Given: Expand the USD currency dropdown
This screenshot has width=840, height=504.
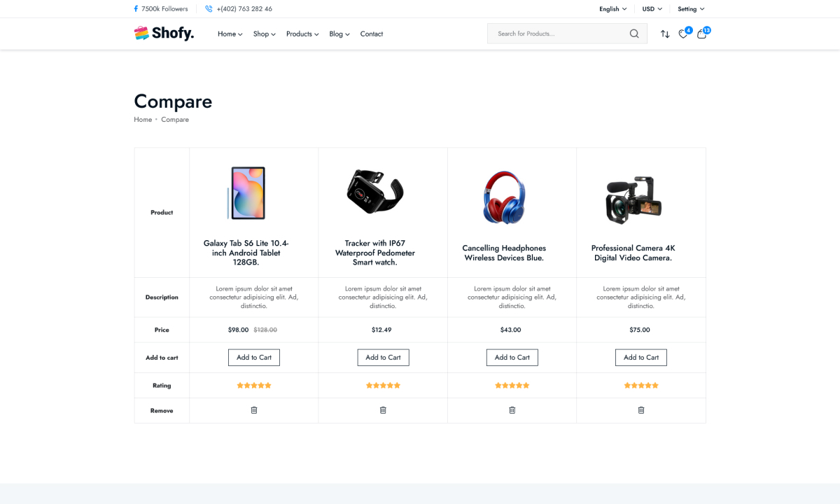Looking at the screenshot, I should coord(652,8).
